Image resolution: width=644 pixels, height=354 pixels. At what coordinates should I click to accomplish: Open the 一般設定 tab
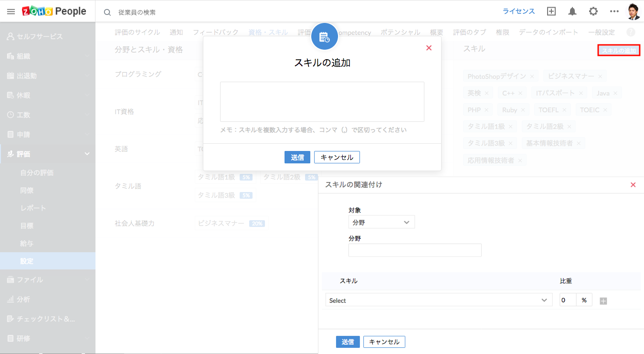point(602,32)
